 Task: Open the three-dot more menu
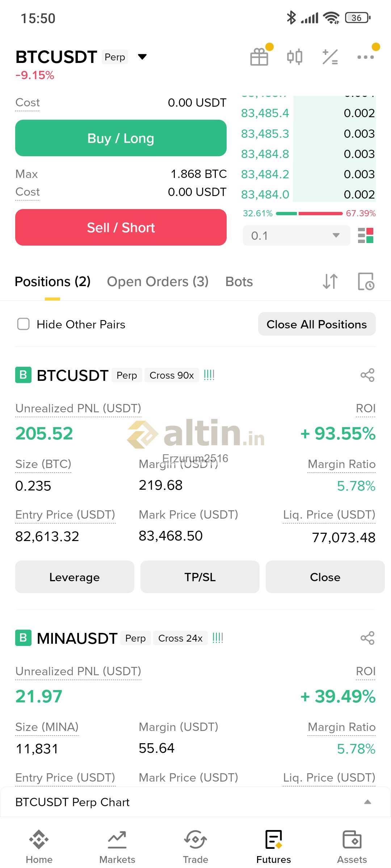365,57
